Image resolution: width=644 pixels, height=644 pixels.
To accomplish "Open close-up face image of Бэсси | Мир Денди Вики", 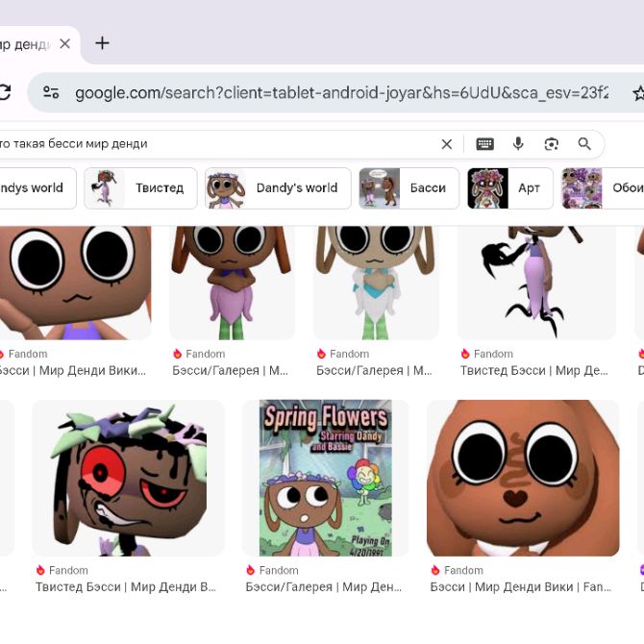I will coord(76,283).
